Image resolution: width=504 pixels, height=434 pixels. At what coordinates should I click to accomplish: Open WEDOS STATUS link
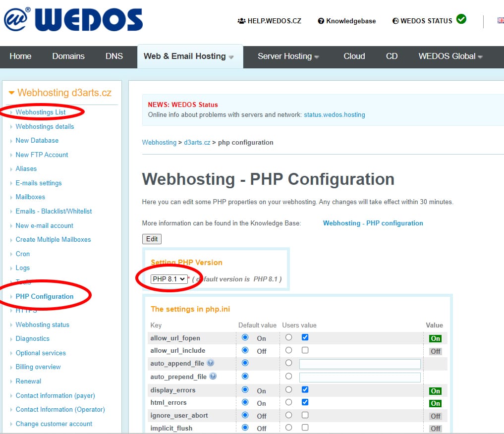(422, 21)
